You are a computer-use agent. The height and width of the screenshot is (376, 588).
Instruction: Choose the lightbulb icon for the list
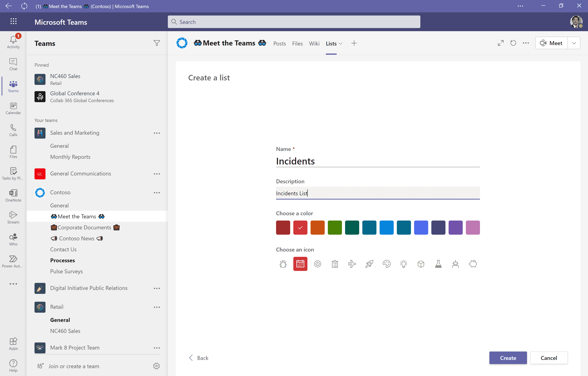tap(404, 264)
